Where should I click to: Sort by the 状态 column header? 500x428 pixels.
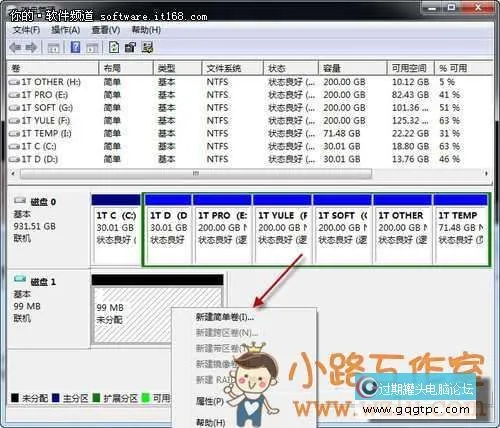click(x=291, y=68)
